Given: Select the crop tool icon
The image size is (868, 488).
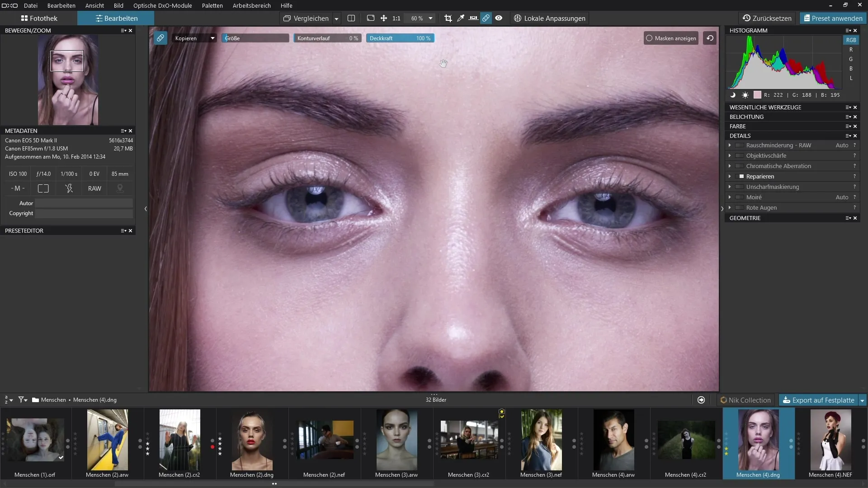Looking at the screenshot, I should [448, 18].
